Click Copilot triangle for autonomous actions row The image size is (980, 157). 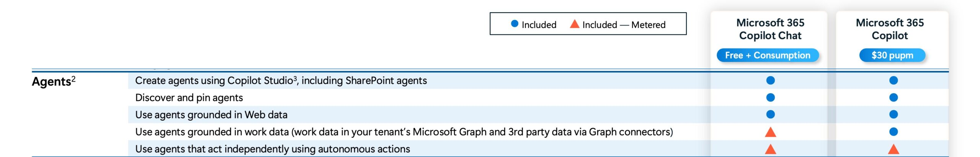(x=893, y=149)
